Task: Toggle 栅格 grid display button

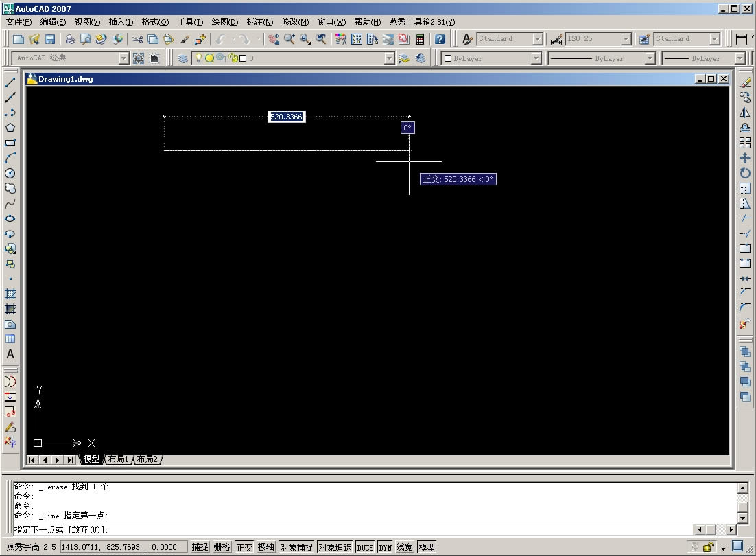Action: pyautogui.click(x=222, y=547)
